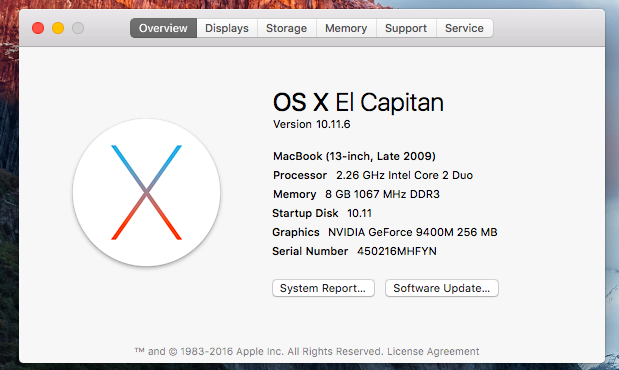Click the El Capitan X logo
The height and width of the screenshot is (370, 619).
point(146,192)
